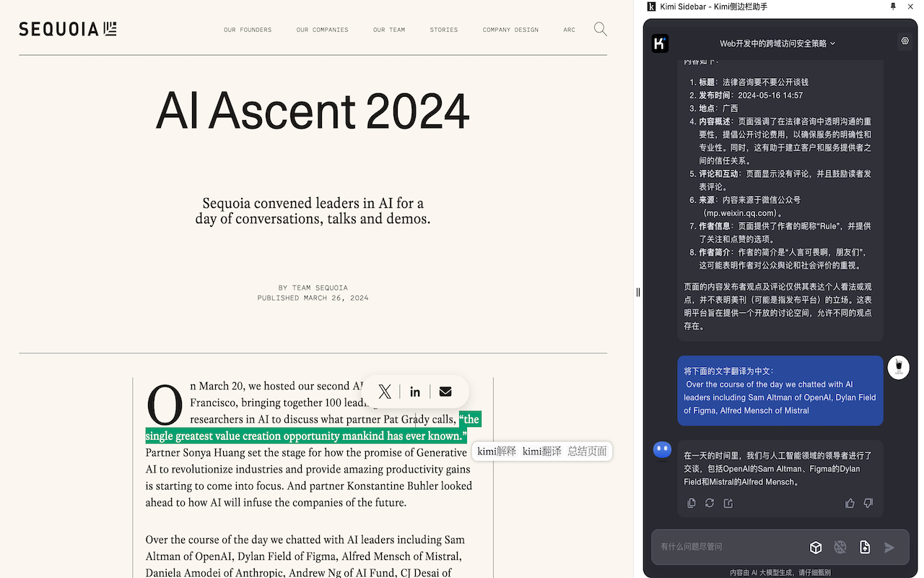Regenerate the Kimi translation response
This screenshot has width=924, height=578.
(710, 503)
